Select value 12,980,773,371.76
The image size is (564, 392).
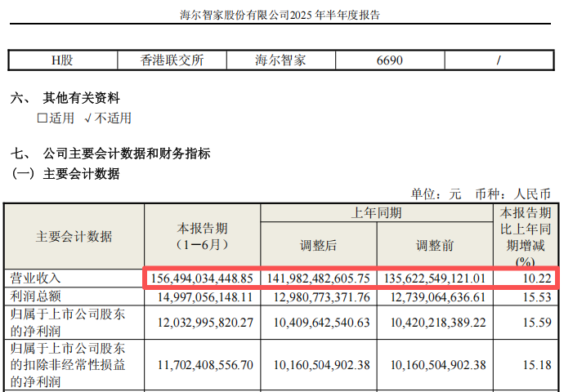(x=321, y=297)
